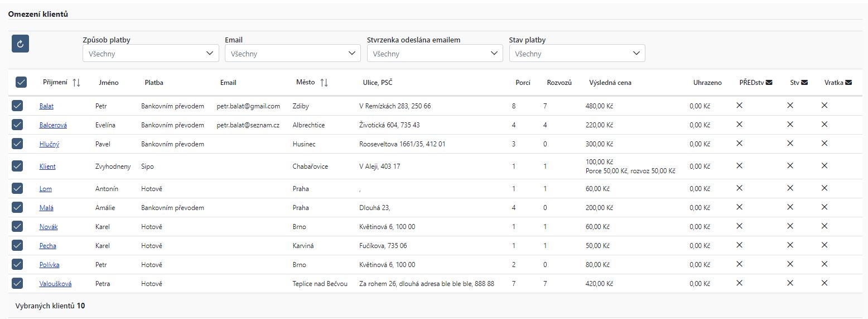868x319 pixels.
Task: Click envelope icon in Stv header
Action: click(804, 83)
